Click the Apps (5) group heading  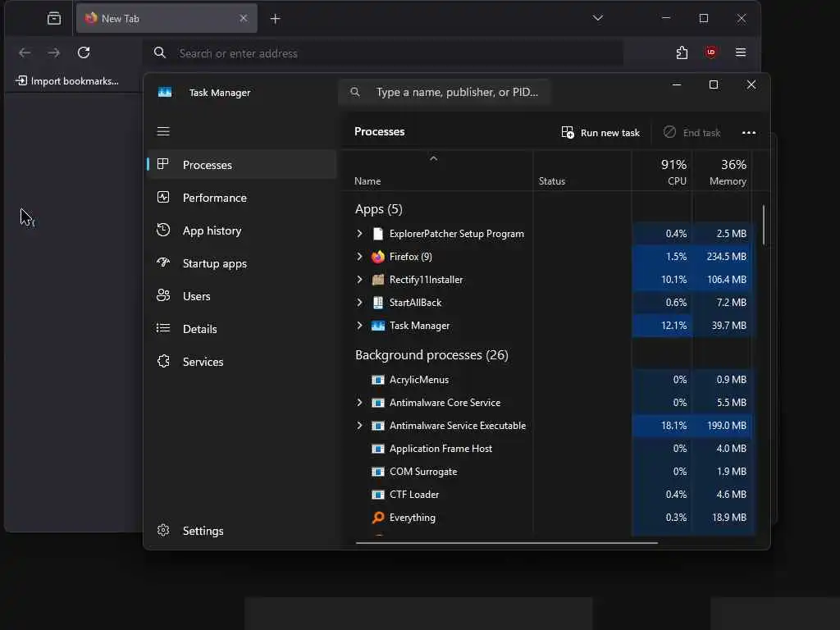pos(378,209)
